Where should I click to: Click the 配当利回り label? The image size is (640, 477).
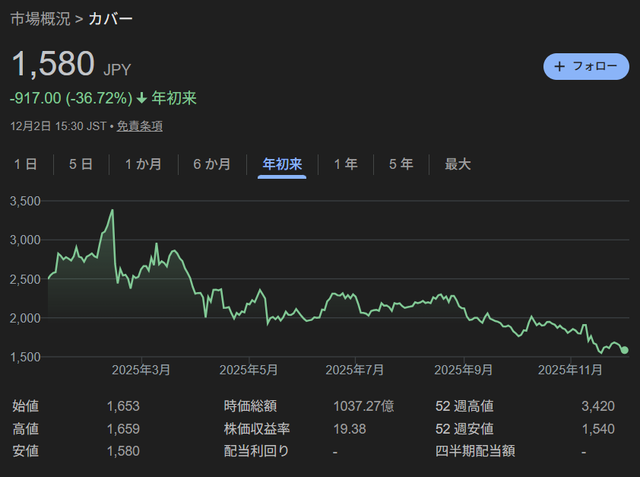(x=256, y=451)
